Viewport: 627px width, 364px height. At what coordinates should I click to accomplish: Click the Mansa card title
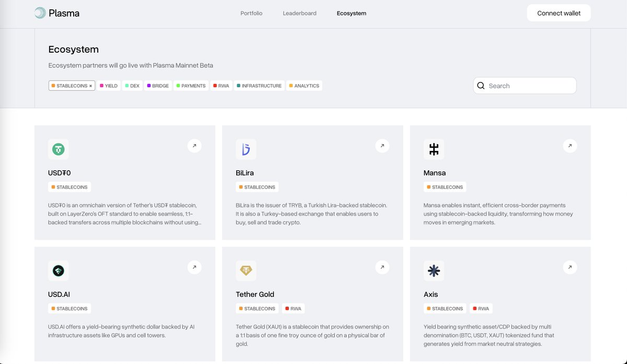(435, 173)
